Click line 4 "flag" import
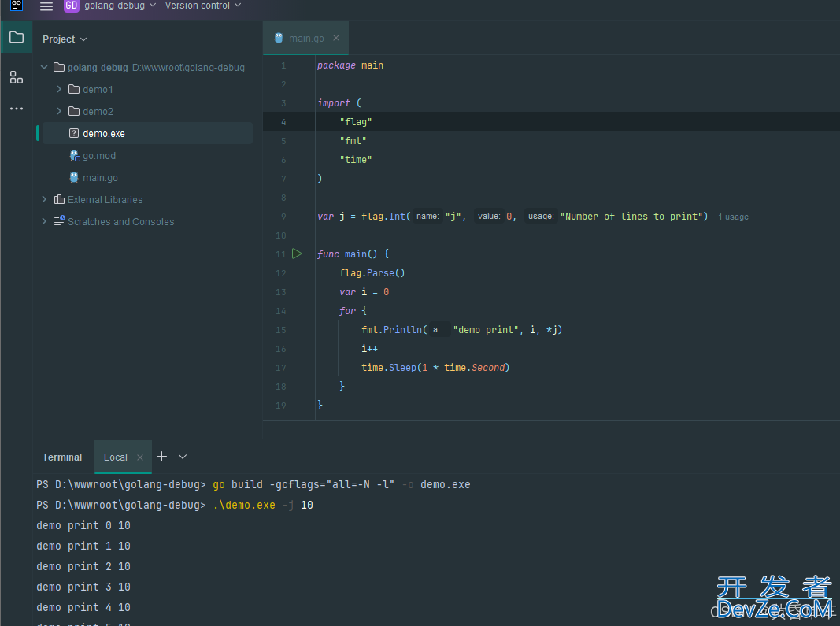The height and width of the screenshot is (626, 840). [356, 122]
